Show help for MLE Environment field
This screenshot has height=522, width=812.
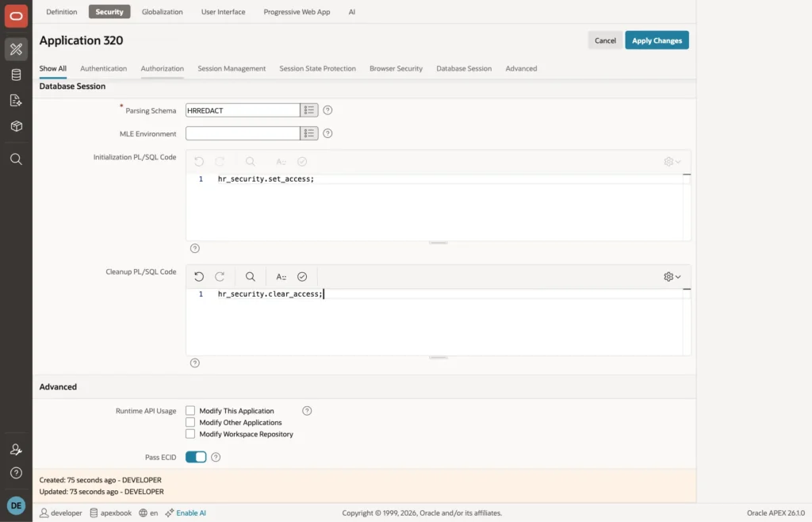327,133
